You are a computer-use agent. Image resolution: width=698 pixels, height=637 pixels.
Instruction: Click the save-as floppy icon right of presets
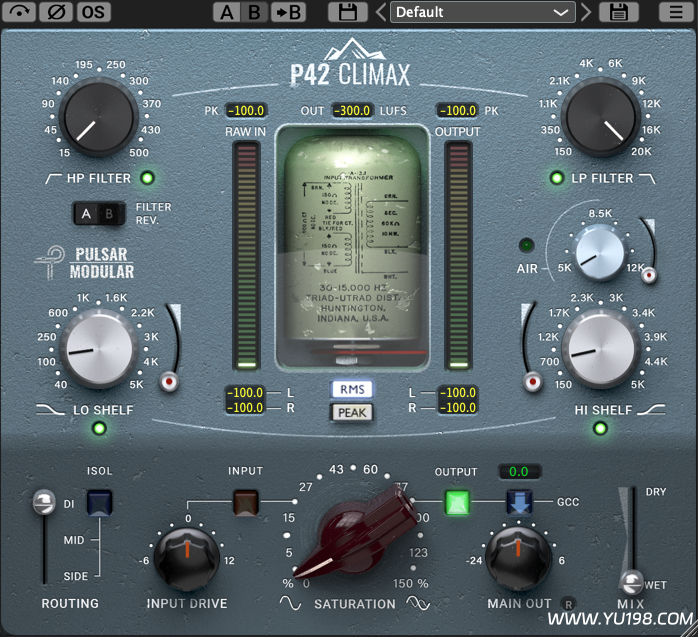click(619, 12)
